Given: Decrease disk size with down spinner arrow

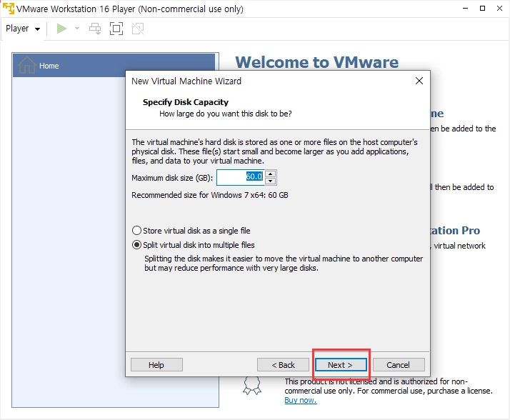Looking at the screenshot, I should [270, 181].
